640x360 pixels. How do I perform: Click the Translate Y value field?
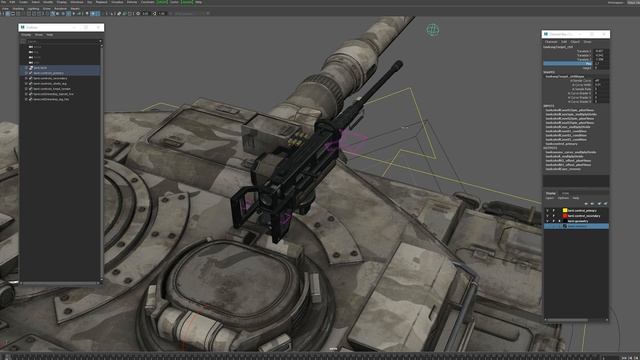click(601, 56)
